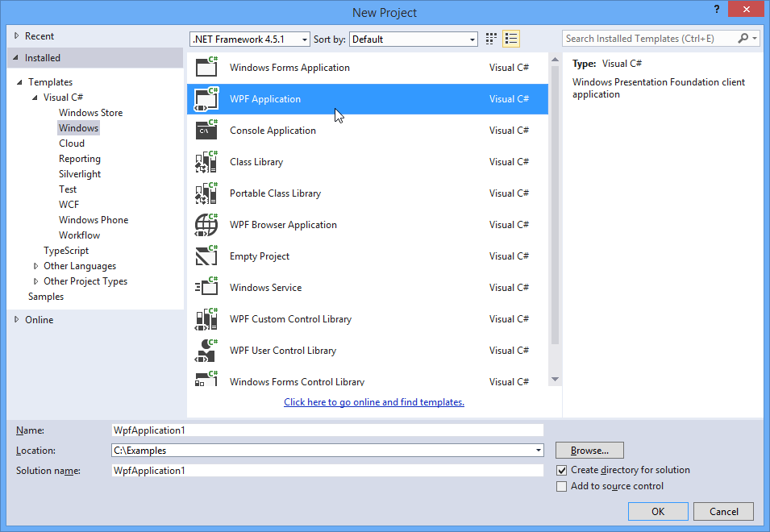The width and height of the screenshot is (770, 532).
Task: Select the Windows Phone tree item
Action: coord(93,219)
